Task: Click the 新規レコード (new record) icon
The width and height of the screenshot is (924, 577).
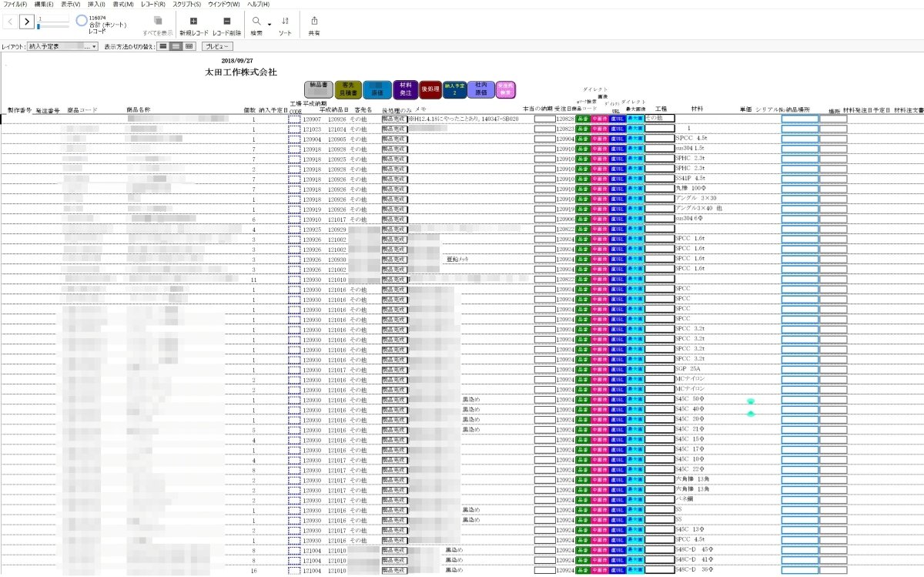Action: tap(193, 22)
